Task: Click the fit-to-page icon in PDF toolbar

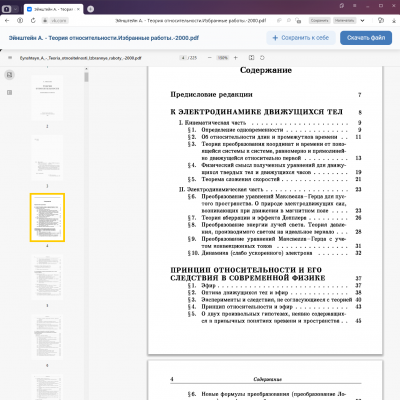Action: click(252, 58)
